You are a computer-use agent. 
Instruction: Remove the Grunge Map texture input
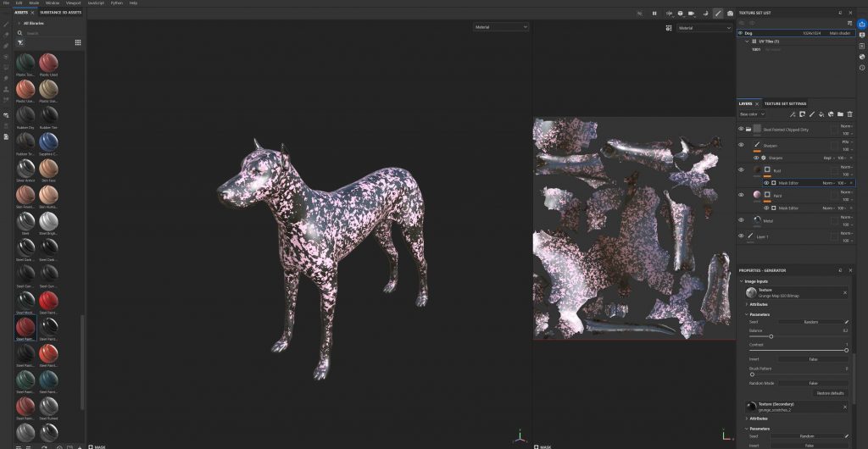click(845, 293)
